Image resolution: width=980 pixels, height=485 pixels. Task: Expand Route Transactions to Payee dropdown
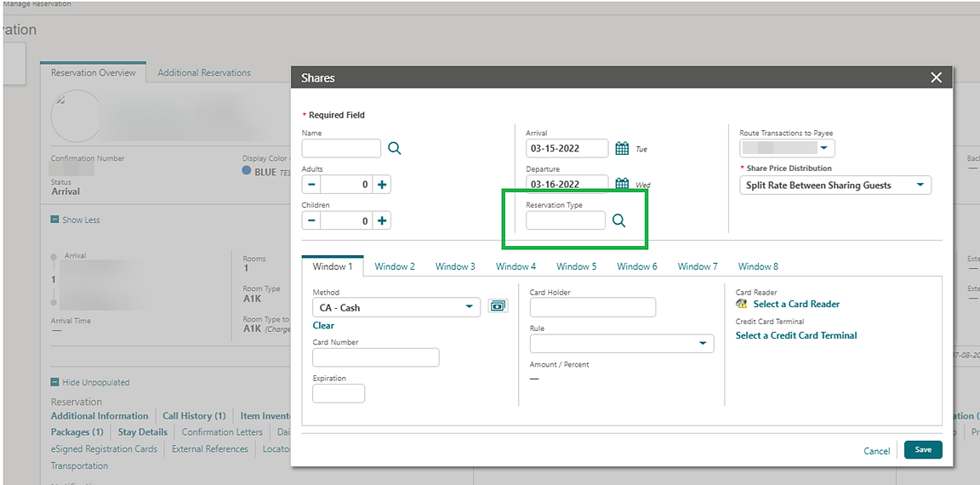pos(823,148)
